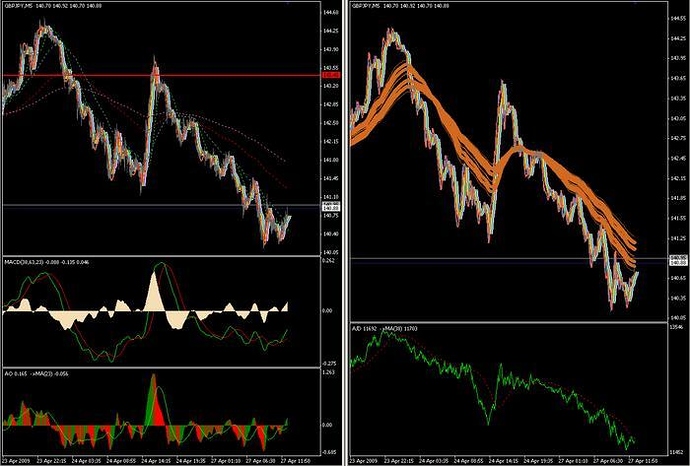Image resolution: width=690 pixels, height=466 pixels.
Task: Click 27 Apr 11:50 on right chart time axis
Action: coord(642,461)
